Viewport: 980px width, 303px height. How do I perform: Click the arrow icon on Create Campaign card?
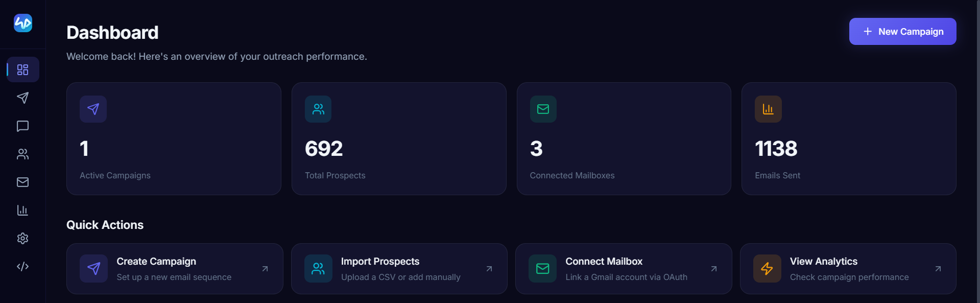(265, 269)
